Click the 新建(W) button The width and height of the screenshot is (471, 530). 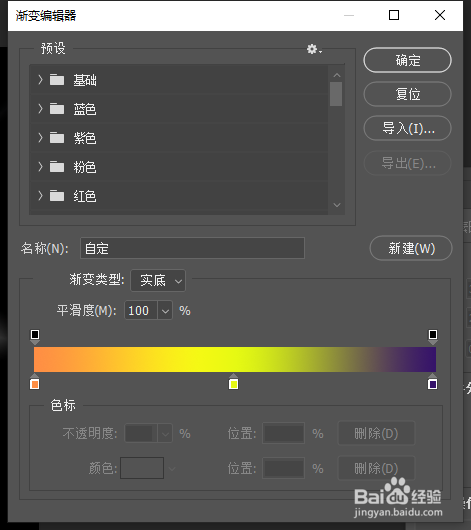pyautogui.click(x=411, y=248)
